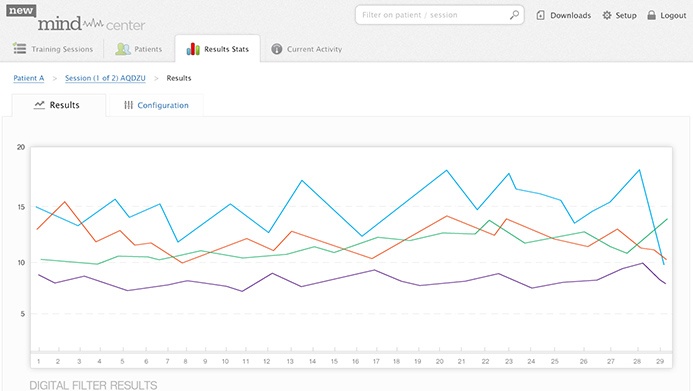Image resolution: width=693 pixels, height=391 pixels.
Task: Click the Logout padlock icon
Action: coord(651,15)
